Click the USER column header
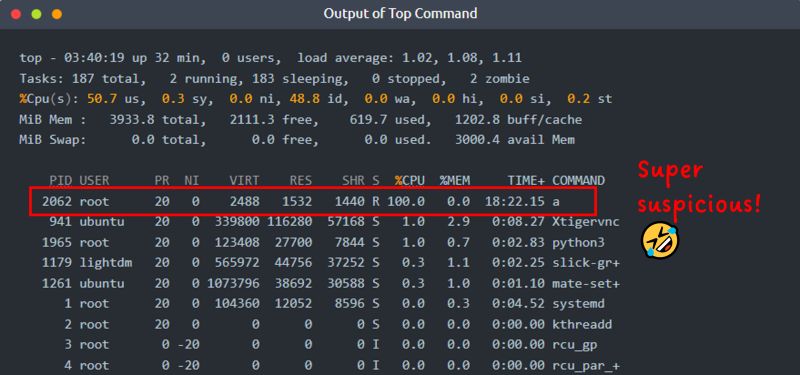Screen dimensions: 800x375 94,181
